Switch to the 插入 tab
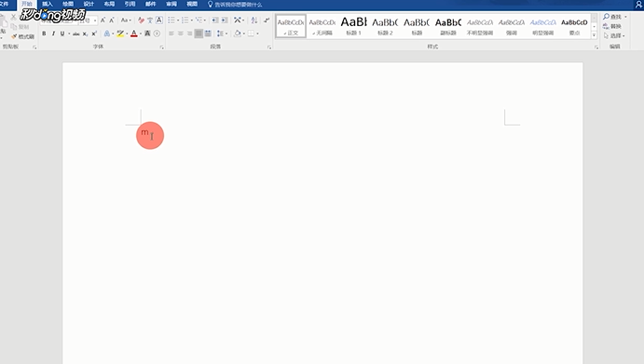The image size is (644, 364). pyautogui.click(x=48, y=4)
